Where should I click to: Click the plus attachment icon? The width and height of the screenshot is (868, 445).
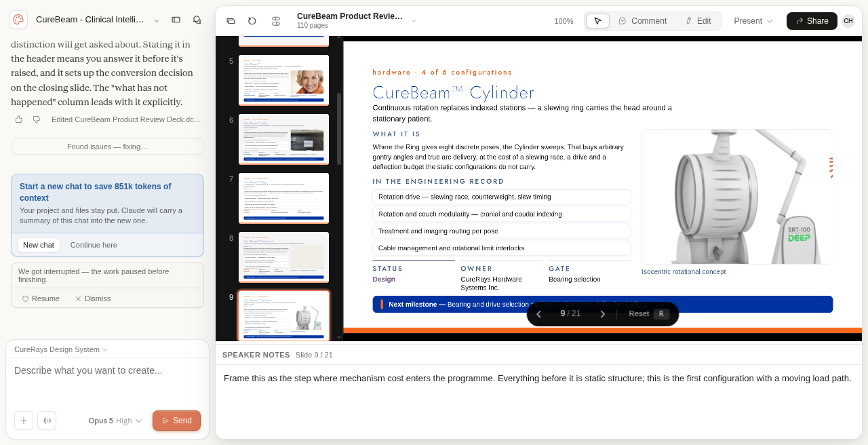(24, 421)
